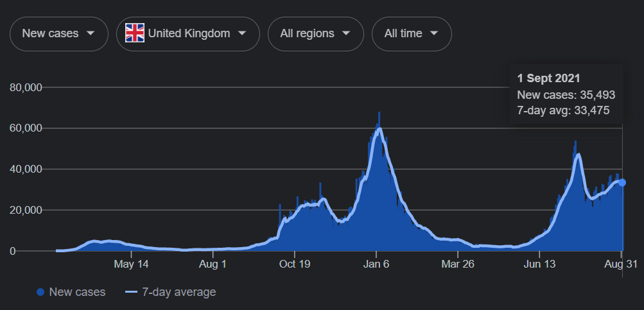Screen dimensions: 644x310
Task: Expand the United Kingdom country selector
Action: (187, 33)
